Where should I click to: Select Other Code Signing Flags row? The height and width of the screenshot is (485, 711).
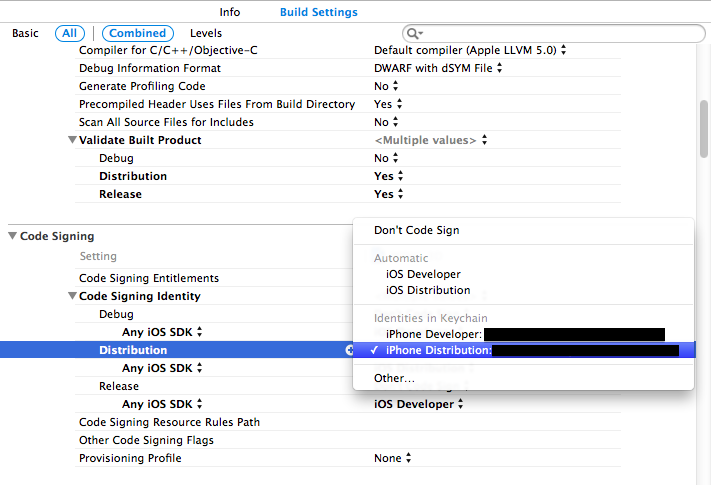coord(146,440)
